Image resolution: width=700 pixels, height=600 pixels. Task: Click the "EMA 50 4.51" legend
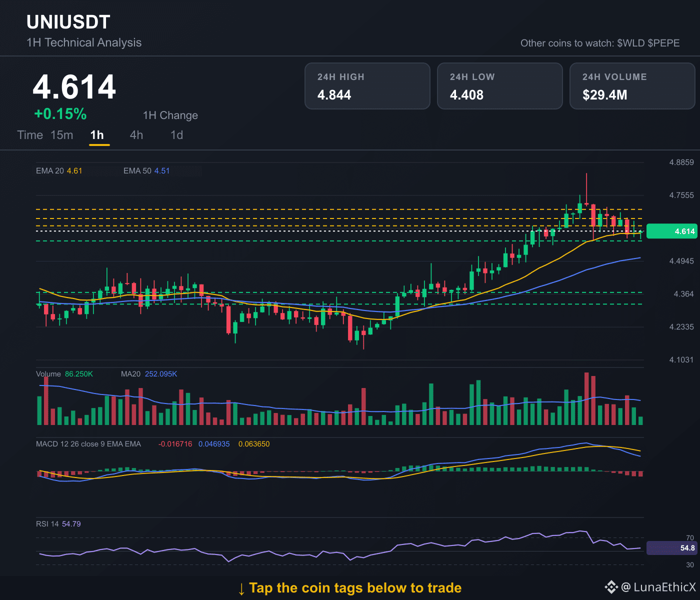pyautogui.click(x=146, y=170)
